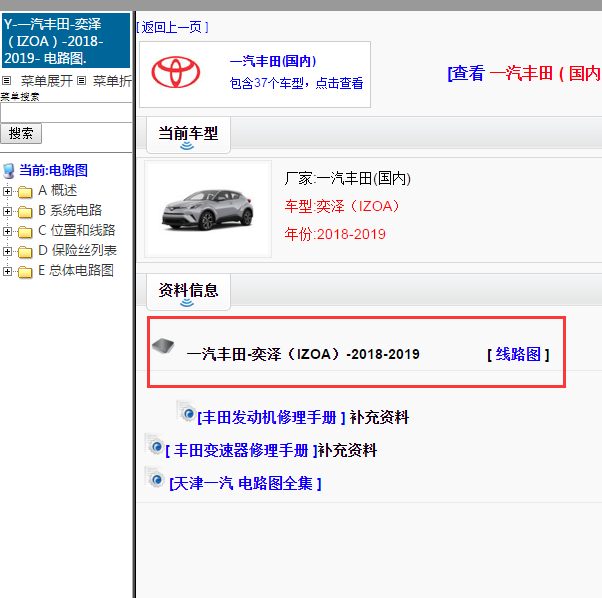Viewport: 602px width, 598px height.
Task: Click the 返回上一页 link
Action: pos(172,27)
